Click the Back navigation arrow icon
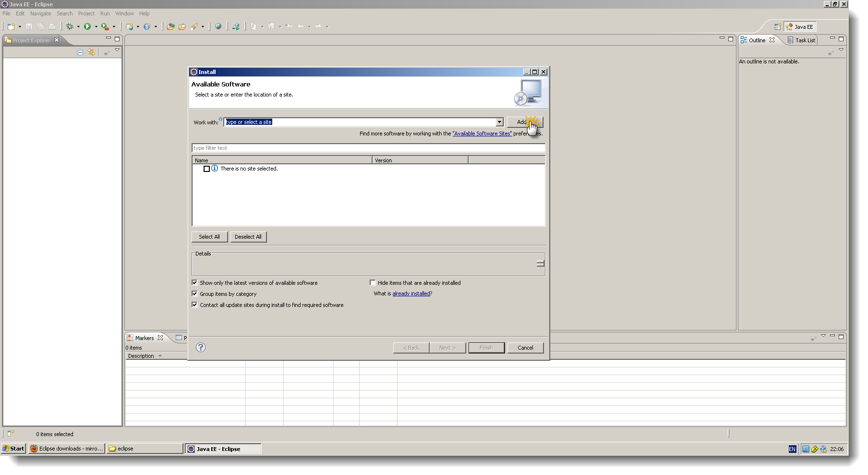 click(301, 26)
